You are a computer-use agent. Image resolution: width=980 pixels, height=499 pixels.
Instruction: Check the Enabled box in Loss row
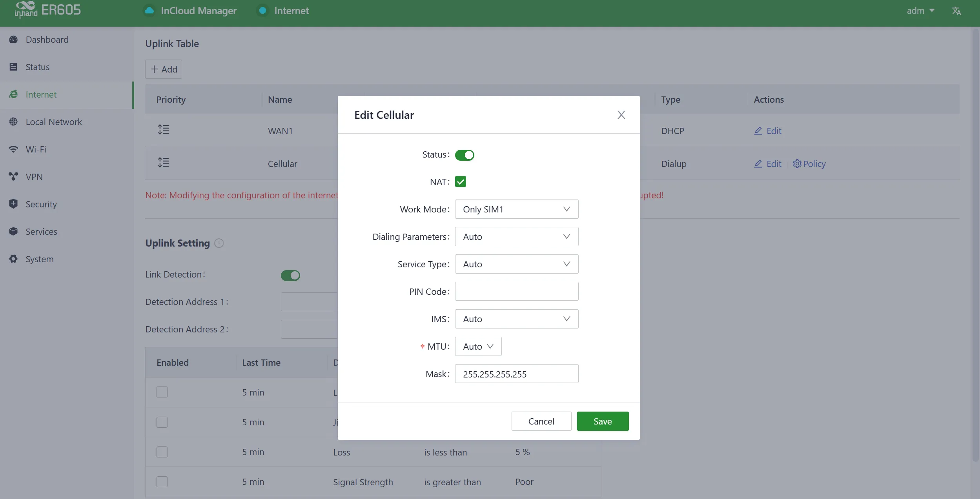(162, 452)
